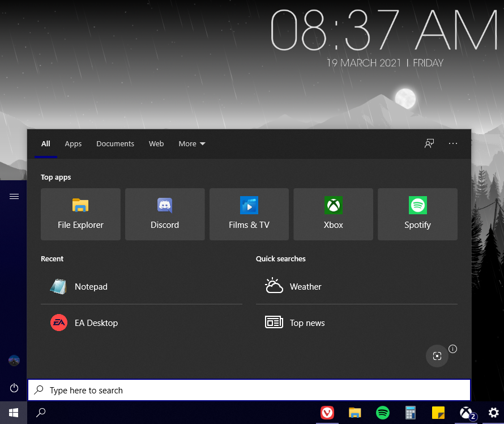Expand the hamburger menu in Start sidebar
Viewport: 504px width, 424px height.
(x=14, y=196)
